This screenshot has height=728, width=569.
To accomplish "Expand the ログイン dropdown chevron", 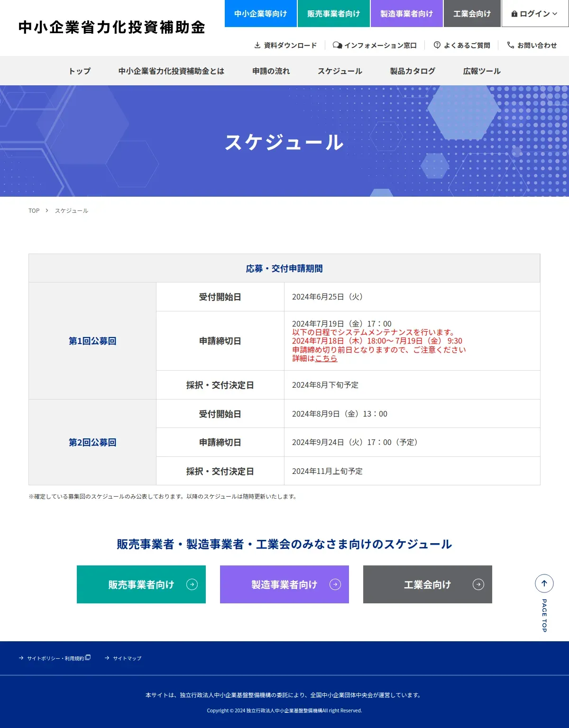I will (555, 14).
